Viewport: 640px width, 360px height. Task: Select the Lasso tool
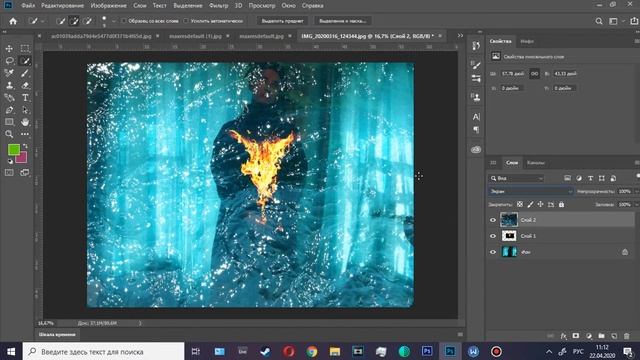(x=9, y=60)
